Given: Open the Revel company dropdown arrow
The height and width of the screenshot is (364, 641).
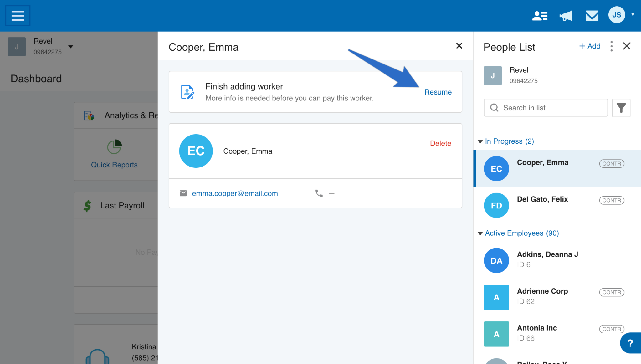Looking at the screenshot, I should pos(71,47).
